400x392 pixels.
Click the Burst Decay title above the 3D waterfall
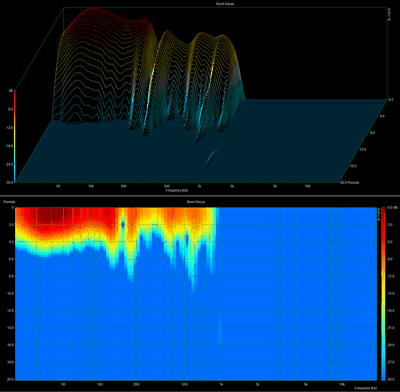(225, 4)
